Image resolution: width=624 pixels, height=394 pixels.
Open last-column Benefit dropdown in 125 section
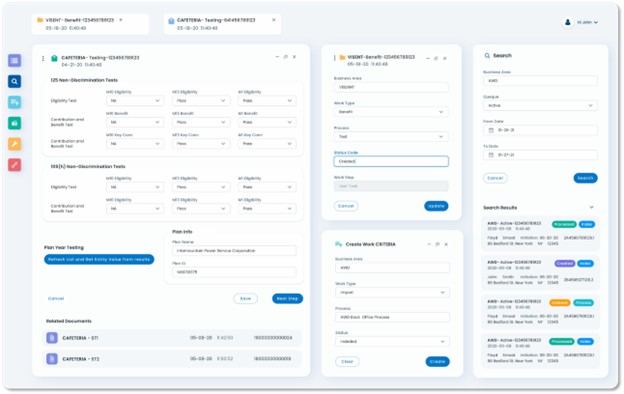(x=267, y=122)
